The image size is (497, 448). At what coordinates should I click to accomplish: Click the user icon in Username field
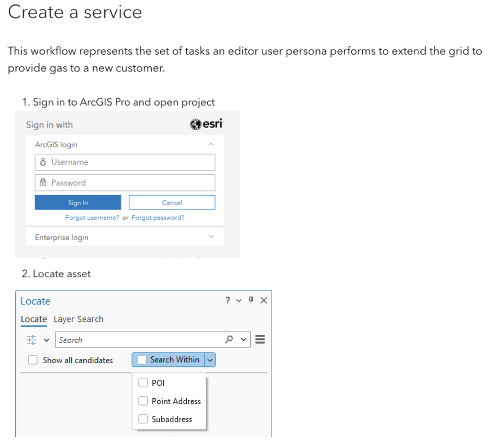coord(43,162)
